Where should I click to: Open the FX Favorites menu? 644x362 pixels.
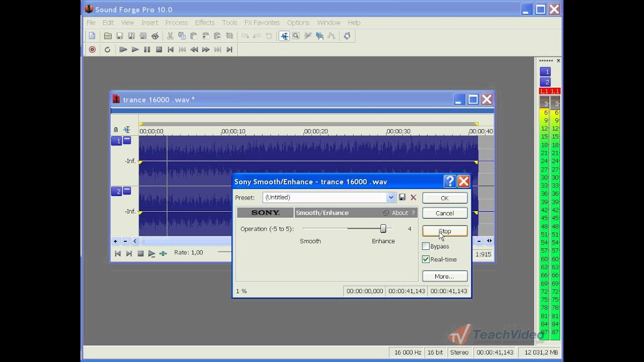[x=262, y=23]
